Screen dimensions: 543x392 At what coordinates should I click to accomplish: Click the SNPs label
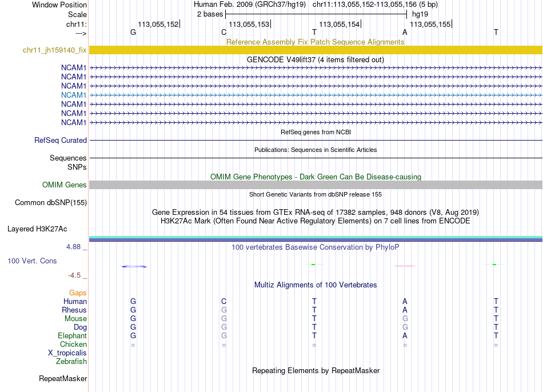[77, 167]
